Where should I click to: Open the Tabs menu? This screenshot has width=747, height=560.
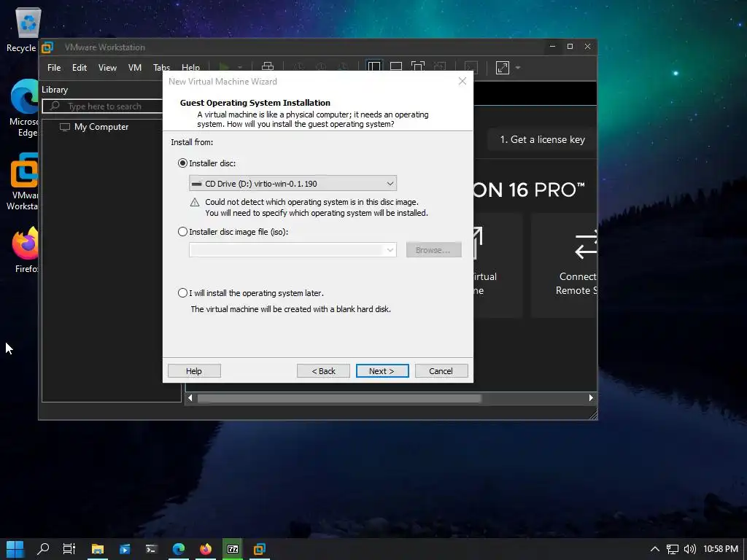(x=161, y=68)
